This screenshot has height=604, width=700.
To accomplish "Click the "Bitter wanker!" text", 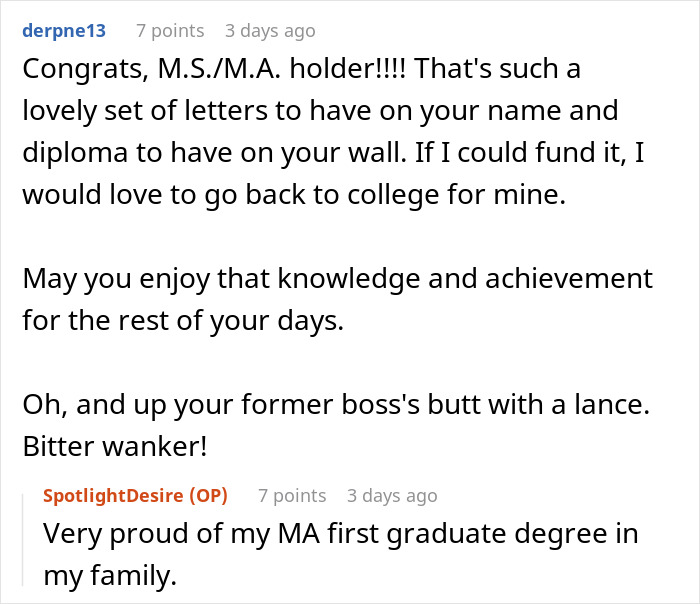I will [x=114, y=445].
